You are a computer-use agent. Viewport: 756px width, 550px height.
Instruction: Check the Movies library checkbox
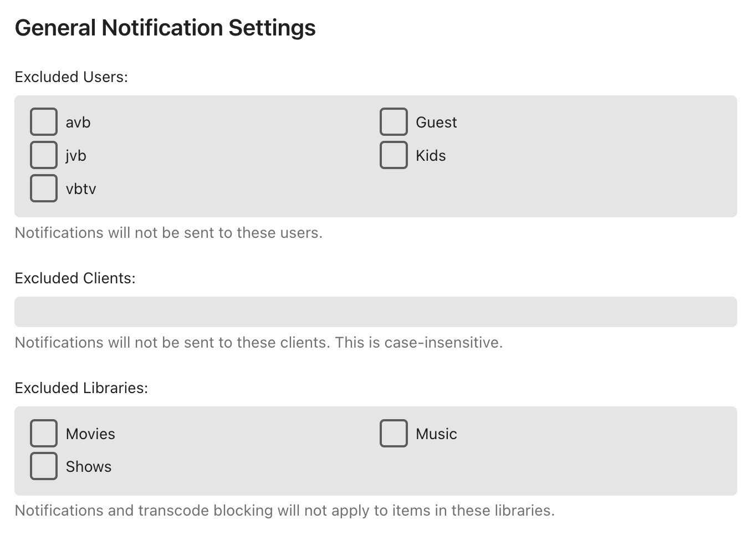[x=44, y=434]
